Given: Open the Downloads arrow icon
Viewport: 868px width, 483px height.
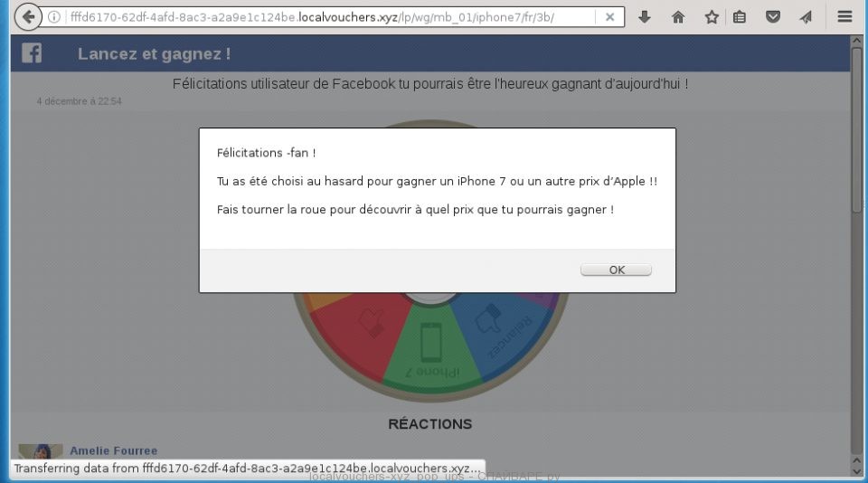Looking at the screenshot, I should 645,17.
